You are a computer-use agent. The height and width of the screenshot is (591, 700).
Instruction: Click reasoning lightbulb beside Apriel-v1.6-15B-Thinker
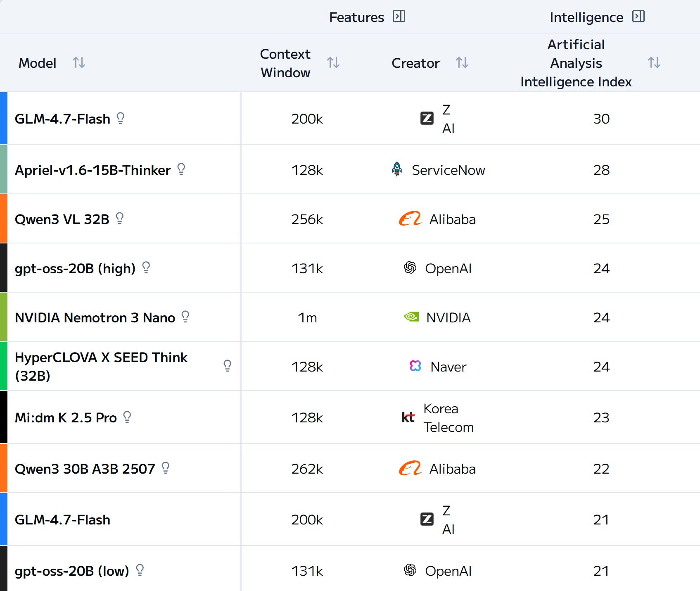click(x=181, y=169)
